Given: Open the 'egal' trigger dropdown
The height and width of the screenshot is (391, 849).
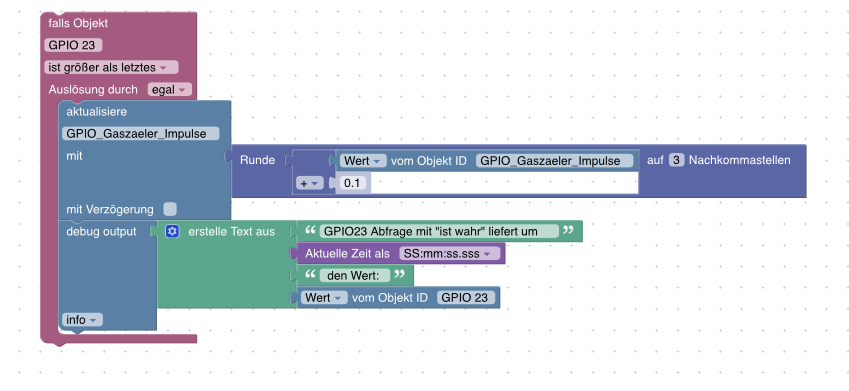Looking at the screenshot, I should point(169,90).
